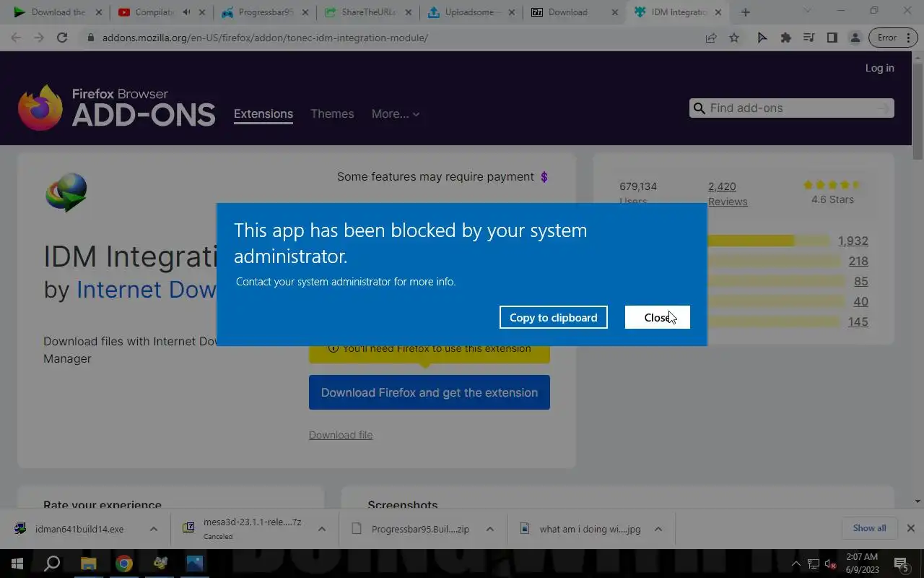Open the Windows Start menu
The height and width of the screenshot is (578, 924).
pyautogui.click(x=17, y=564)
